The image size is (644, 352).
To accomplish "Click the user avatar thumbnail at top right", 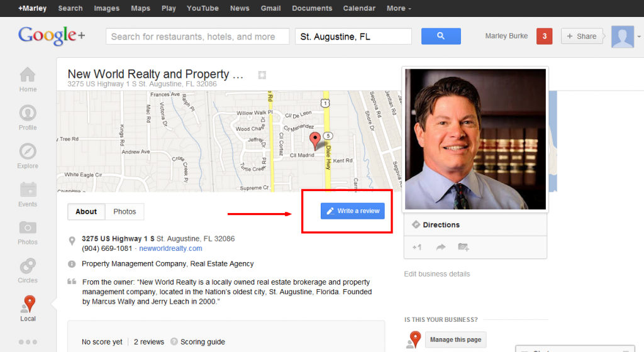I will coord(622,36).
